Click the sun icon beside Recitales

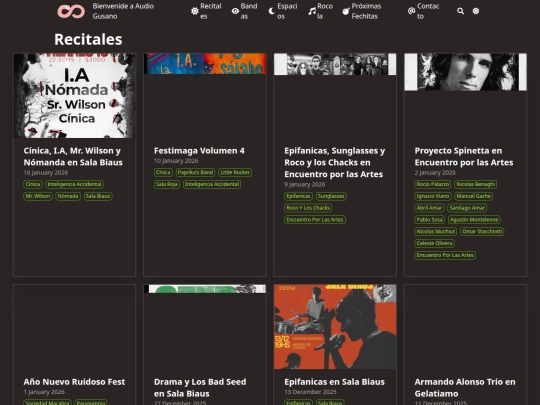pyautogui.click(x=195, y=11)
